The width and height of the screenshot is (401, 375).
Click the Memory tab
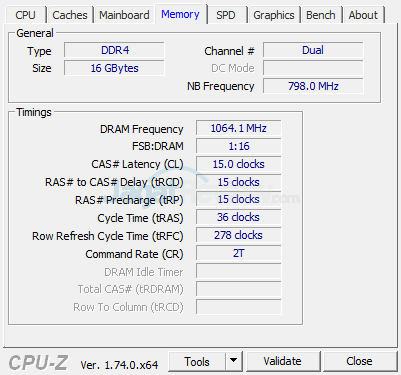[180, 14]
